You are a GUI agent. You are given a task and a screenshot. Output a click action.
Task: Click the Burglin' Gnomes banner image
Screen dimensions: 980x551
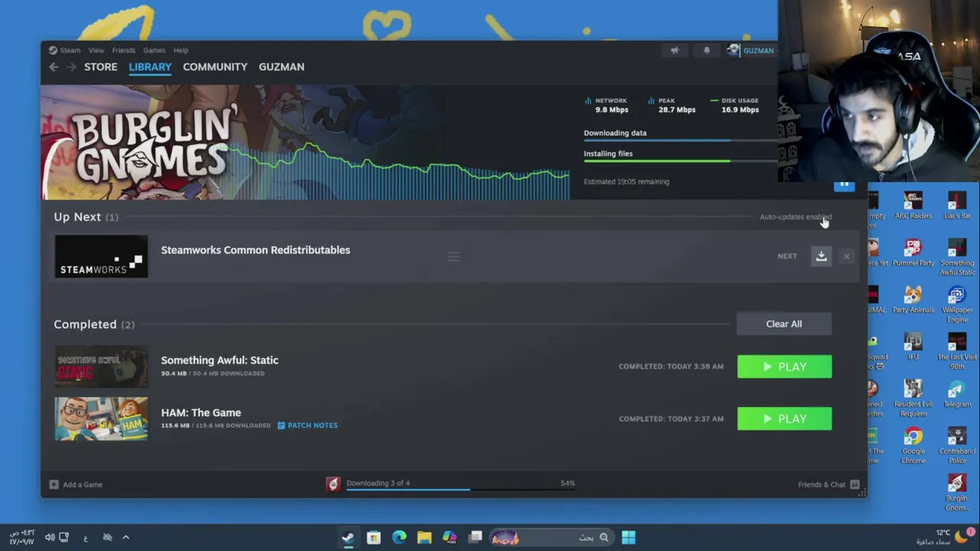pyautogui.click(x=305, y=142)
